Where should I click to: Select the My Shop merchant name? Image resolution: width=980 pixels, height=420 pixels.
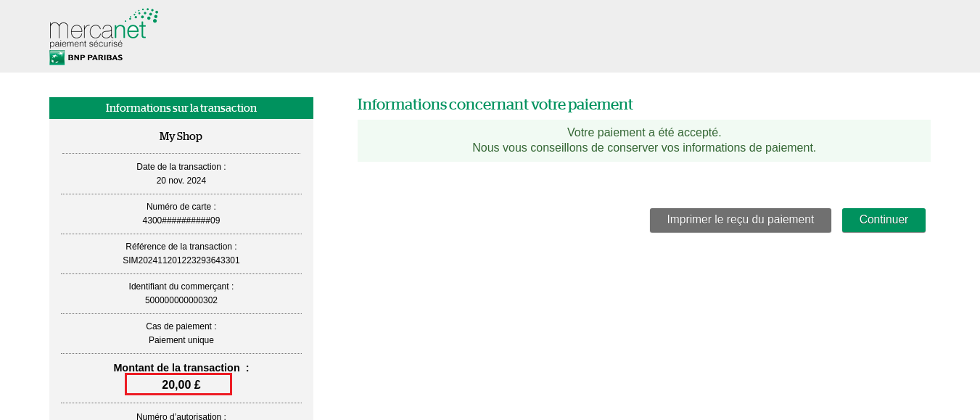pyautogui.click(x=181, y=136)
